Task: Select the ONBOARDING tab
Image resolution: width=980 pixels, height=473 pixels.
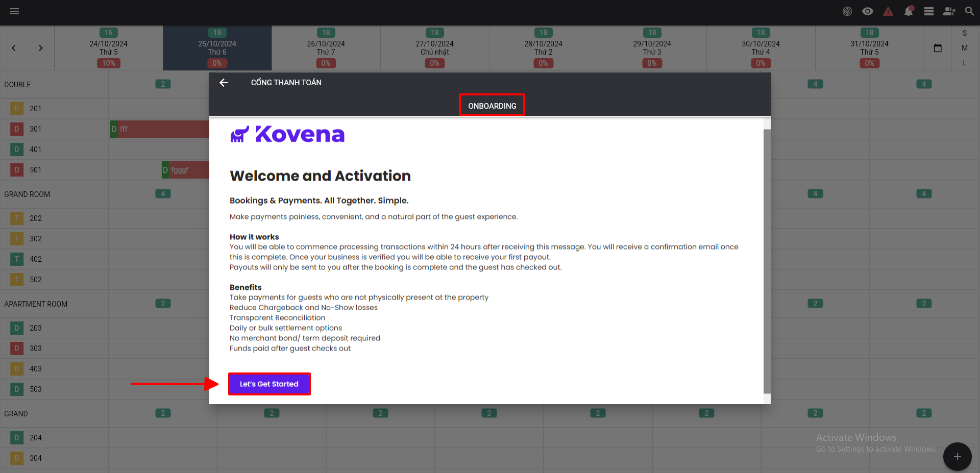Action: 492,105
